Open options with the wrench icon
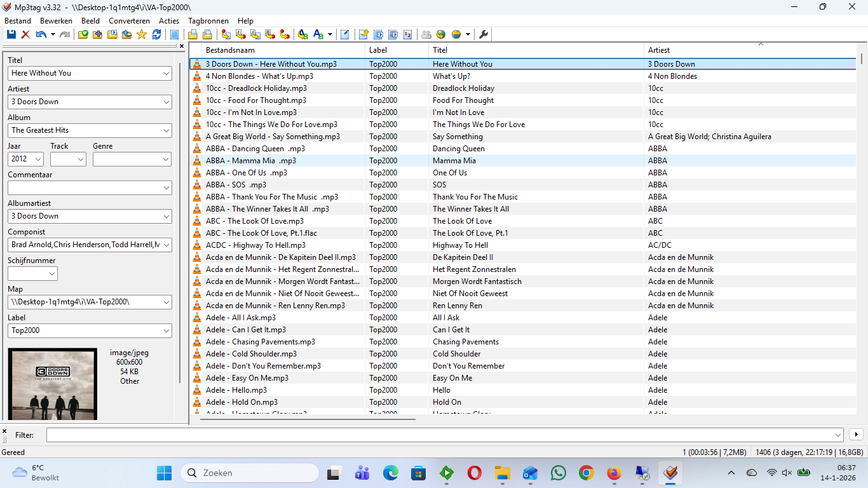 pyautogui.click(x=484, y=34)
